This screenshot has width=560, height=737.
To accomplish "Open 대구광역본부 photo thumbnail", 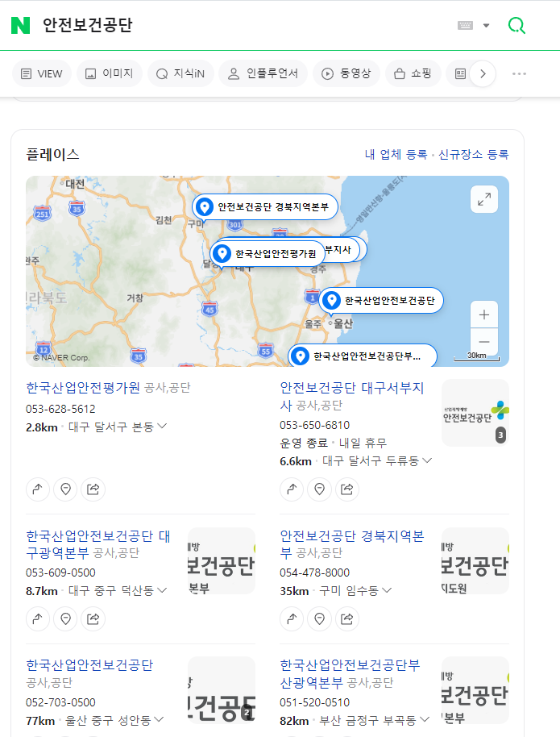I will click(x=222, y=560).
